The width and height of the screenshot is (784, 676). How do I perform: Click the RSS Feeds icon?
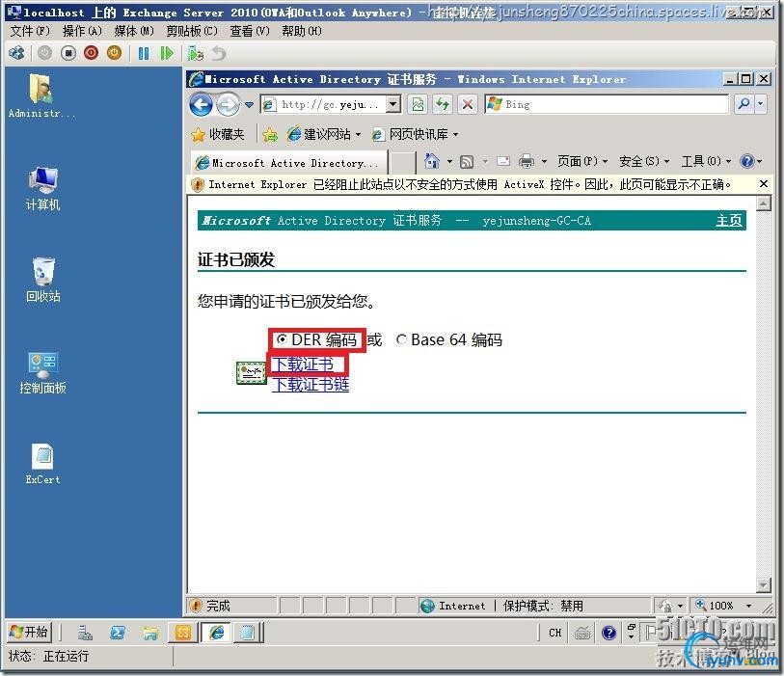click(x=467, y=161)
